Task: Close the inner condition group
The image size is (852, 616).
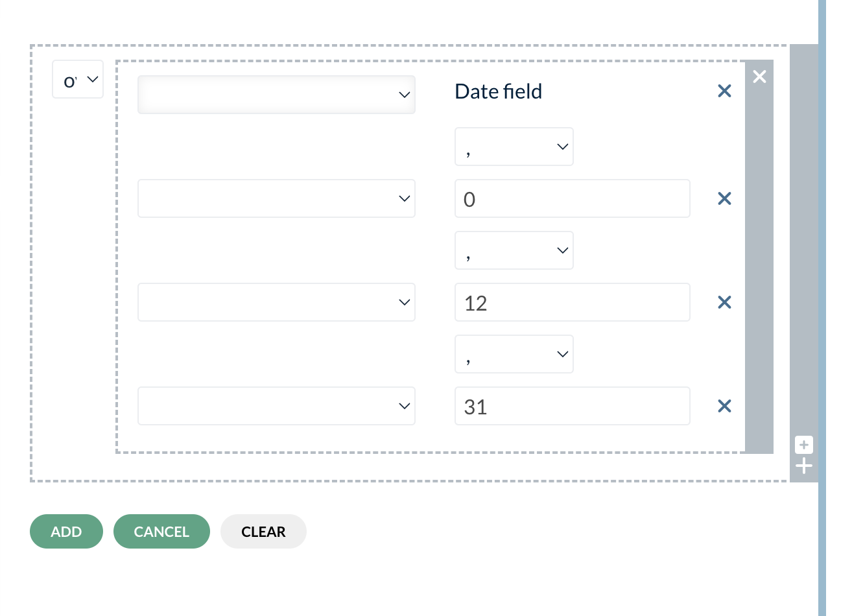Action: pos(759,77)
